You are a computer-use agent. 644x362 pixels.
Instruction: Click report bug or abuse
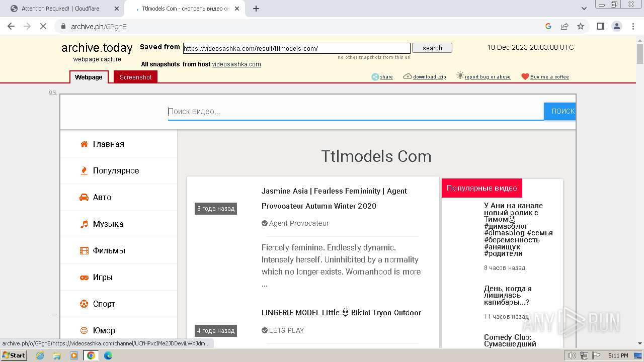[488, 77]
